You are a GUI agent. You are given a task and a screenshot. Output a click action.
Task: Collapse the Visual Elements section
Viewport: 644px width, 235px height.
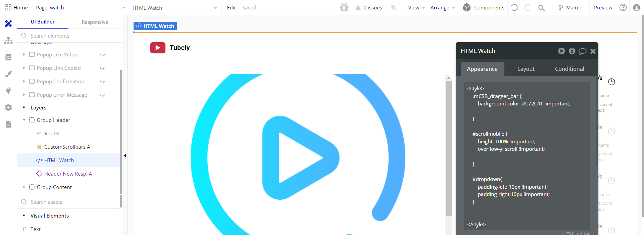point(24,216)
